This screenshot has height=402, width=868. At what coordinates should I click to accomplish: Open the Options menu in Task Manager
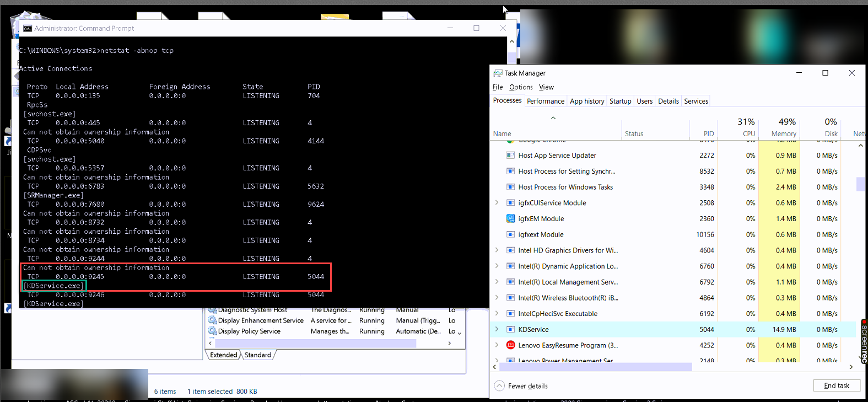(x=520, y=87)
